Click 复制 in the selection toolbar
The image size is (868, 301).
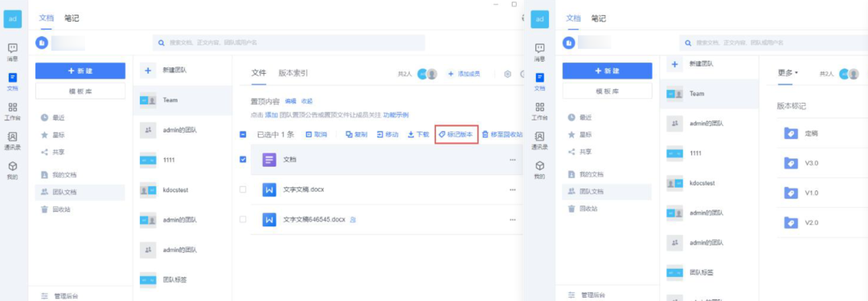(357, 135)
